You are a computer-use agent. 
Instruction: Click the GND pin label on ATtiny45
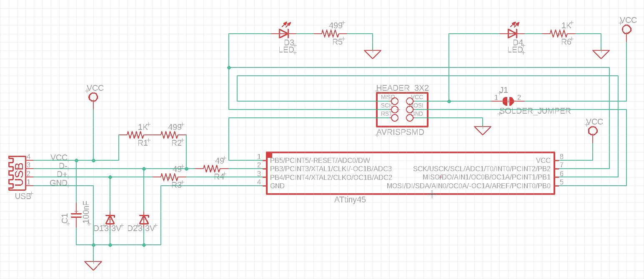pyautogui.click(x=277, y=186)
